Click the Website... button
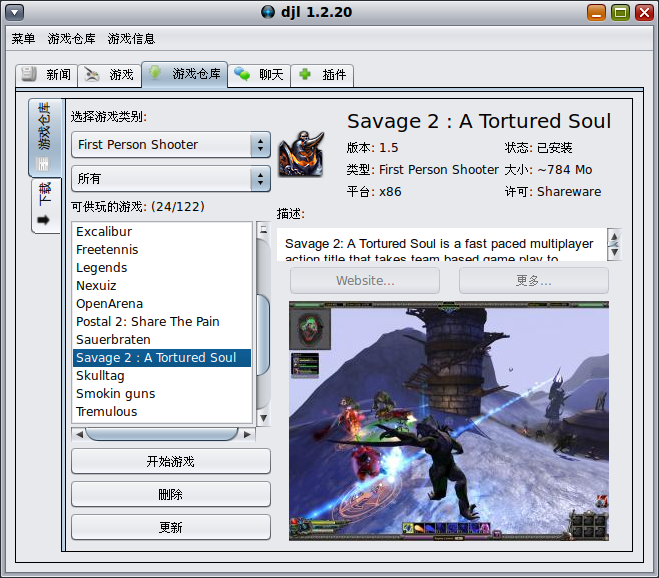Screen dimensions: 659x578 365,280
